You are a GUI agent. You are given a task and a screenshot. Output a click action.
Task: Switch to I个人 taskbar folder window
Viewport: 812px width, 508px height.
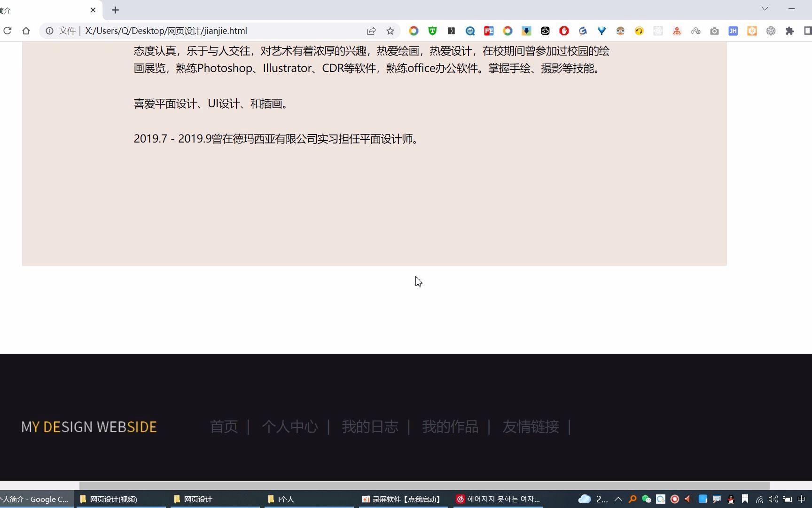click(309, 499)
